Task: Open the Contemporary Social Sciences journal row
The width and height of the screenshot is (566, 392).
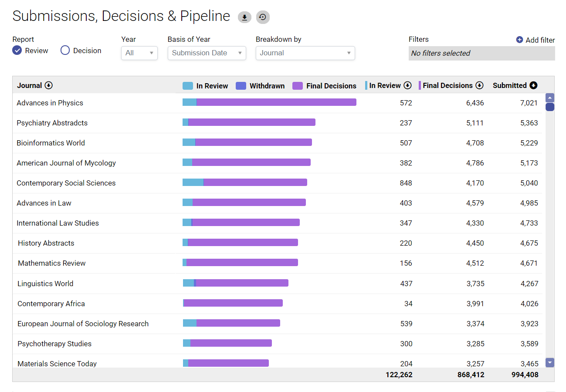Action: click(x=66, y=183)
